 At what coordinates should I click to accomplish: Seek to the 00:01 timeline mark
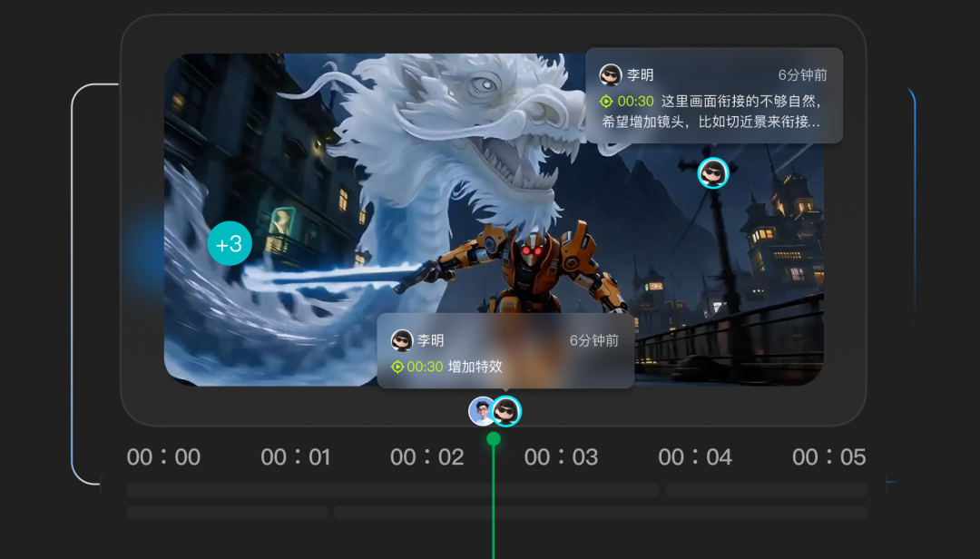click(x=296, y=457)
